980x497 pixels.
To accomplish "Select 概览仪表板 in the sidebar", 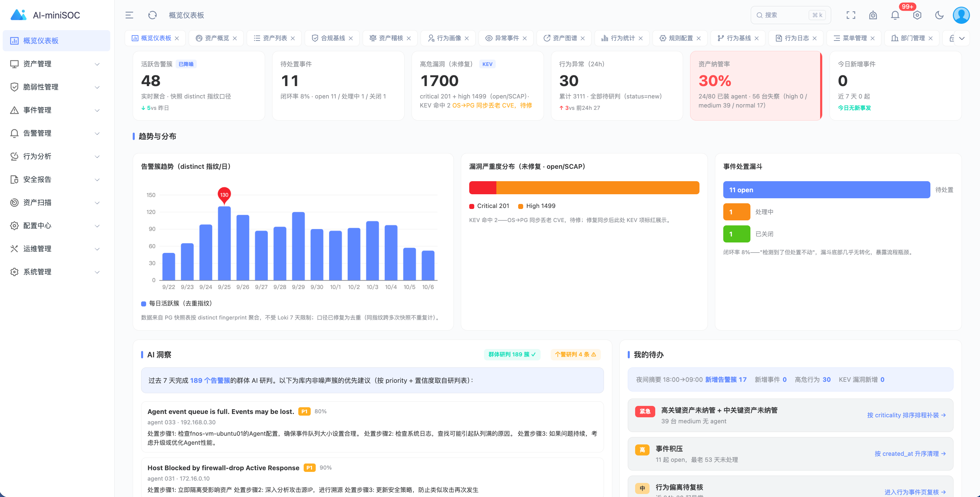I will (56, 41).
